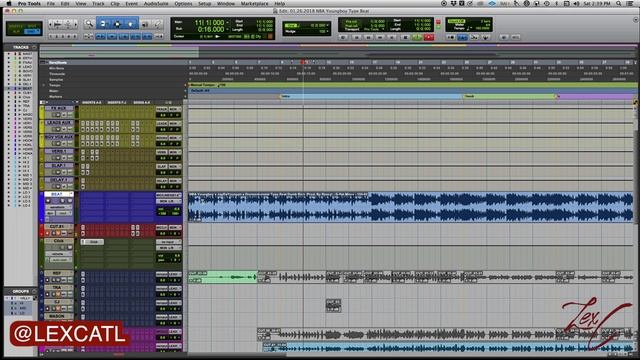Toggle Wait for Note button

click(450, 37)
